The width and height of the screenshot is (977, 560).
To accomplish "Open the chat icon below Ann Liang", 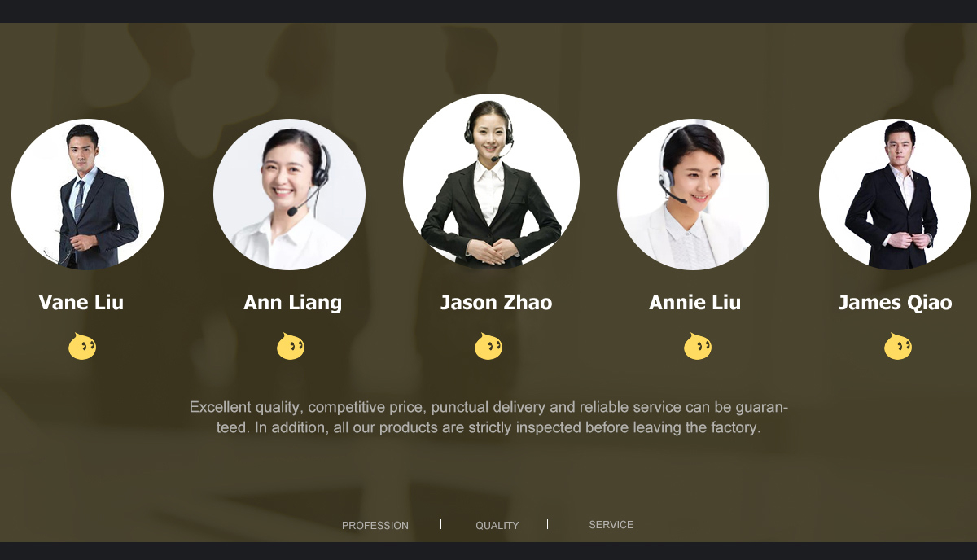I will tap(290, 346).
